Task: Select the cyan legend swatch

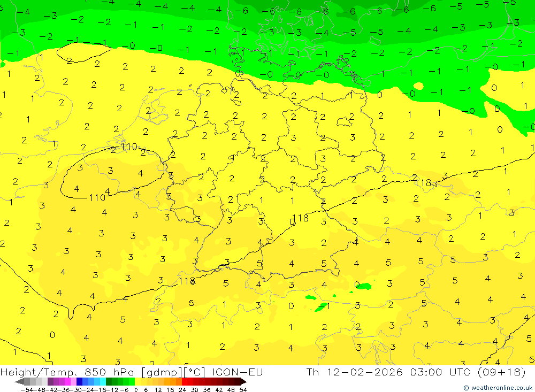Action: tap(103, 381)
